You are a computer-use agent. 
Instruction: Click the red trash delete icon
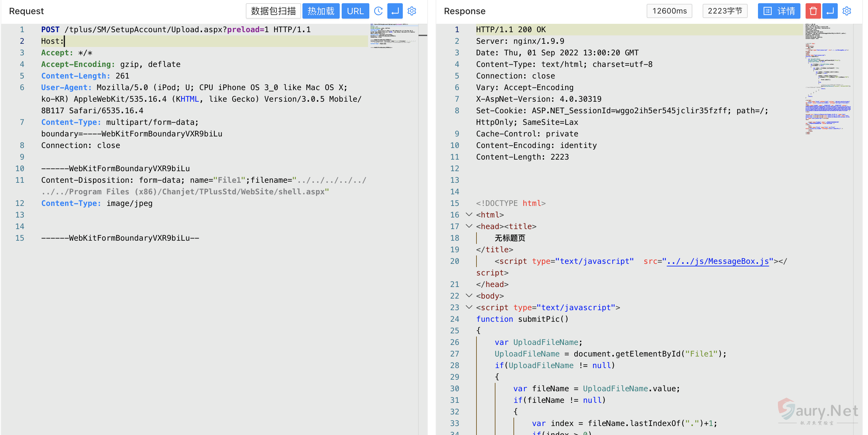[813, 11]
